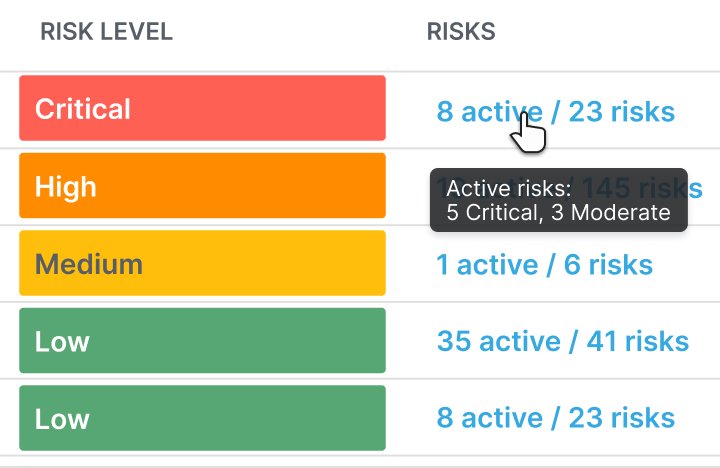Open the bottom Low row's 8 active / 23 risks link
This screenshot has width=720, height=468.
[x=555, y=418]
